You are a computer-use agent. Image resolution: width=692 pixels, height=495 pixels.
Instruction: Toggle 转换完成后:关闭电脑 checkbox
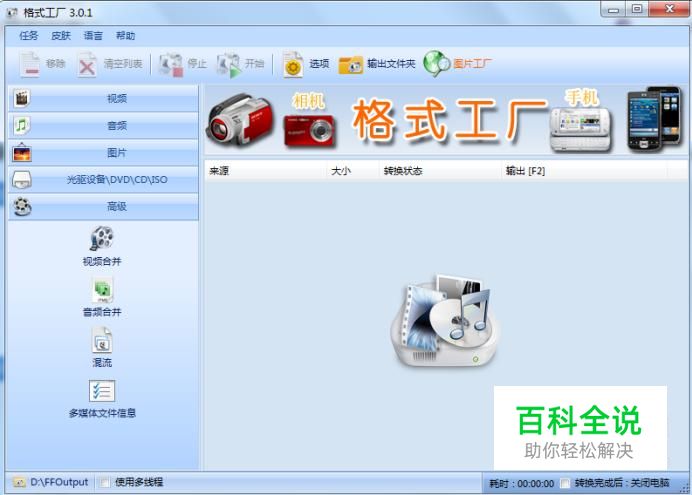point(565,483)
